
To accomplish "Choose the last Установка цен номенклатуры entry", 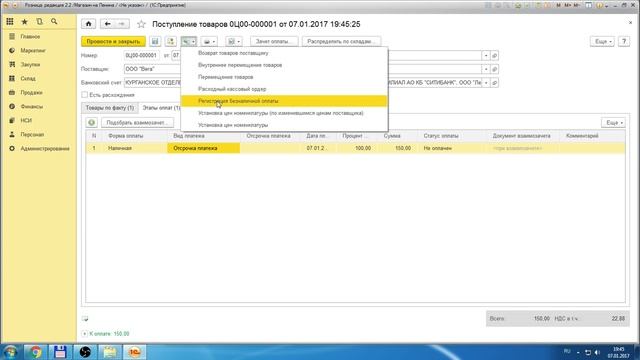I will tap(284, 125).
